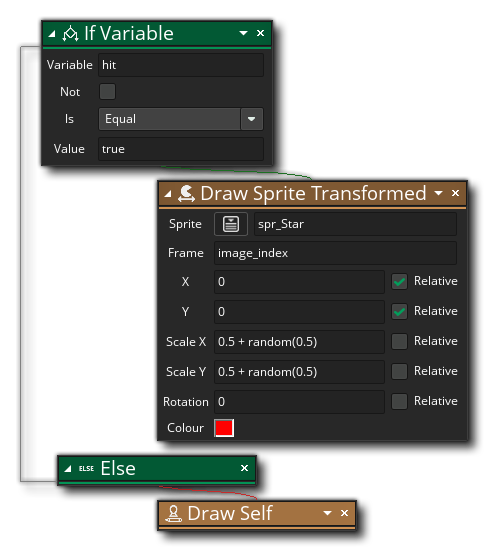Screen dimensions: 488x551
Task: Click the X value field
Action: (x=299, y=281)
